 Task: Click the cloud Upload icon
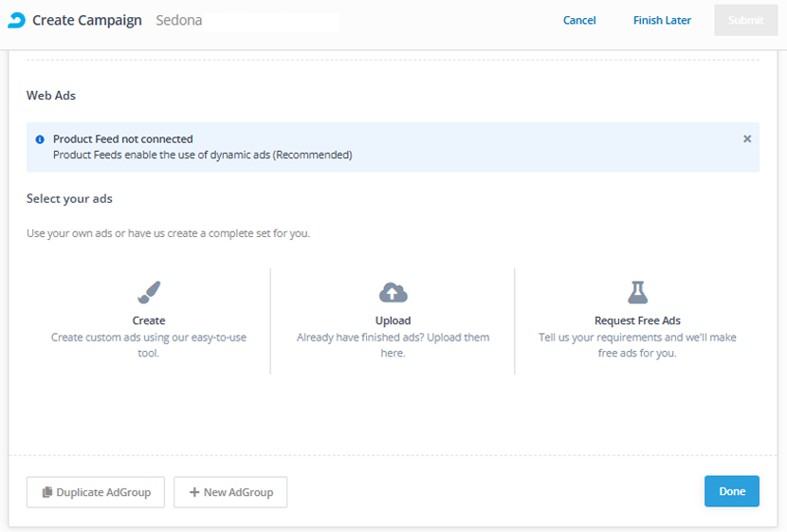click(x=393, y=292)
